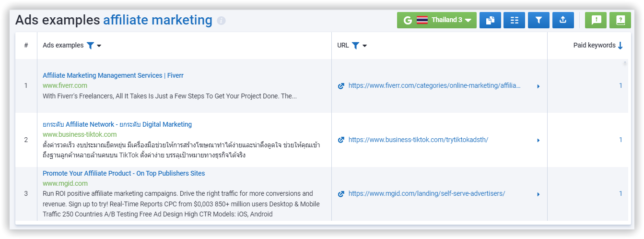Click the blue filter funnel toolbar button

click(539, 20)
